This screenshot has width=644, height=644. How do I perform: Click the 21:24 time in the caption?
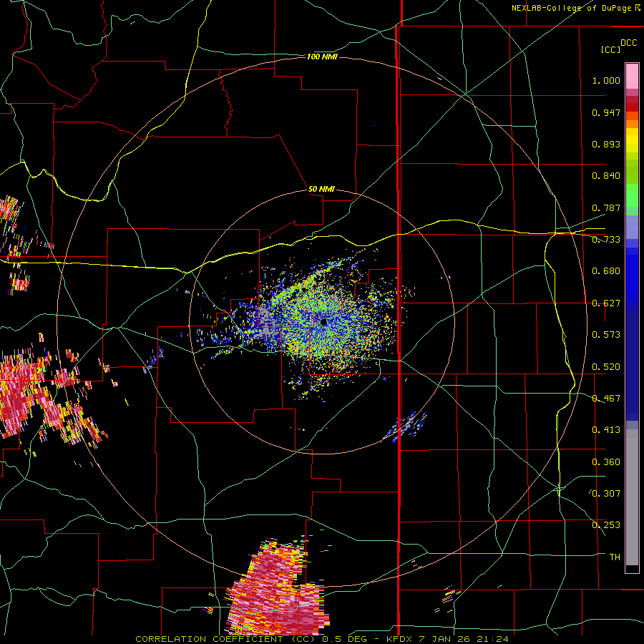[492, 639]
